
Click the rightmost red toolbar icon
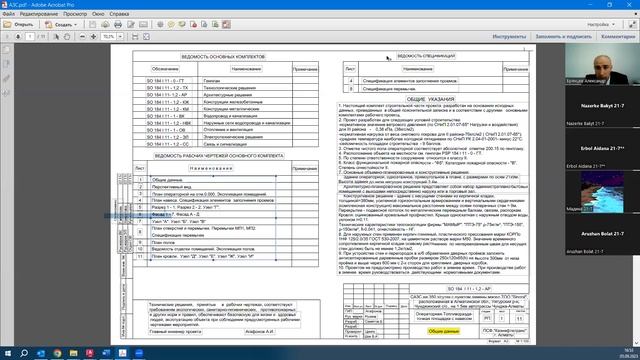227,24
